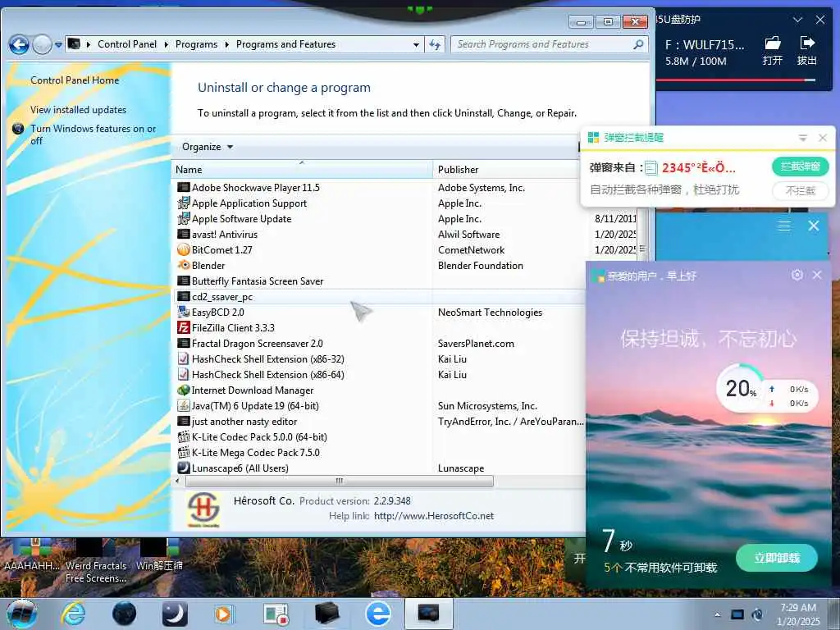Click the Forward navigation arrow button
This screenshot has width=840, height=630.
coord(42,44)
